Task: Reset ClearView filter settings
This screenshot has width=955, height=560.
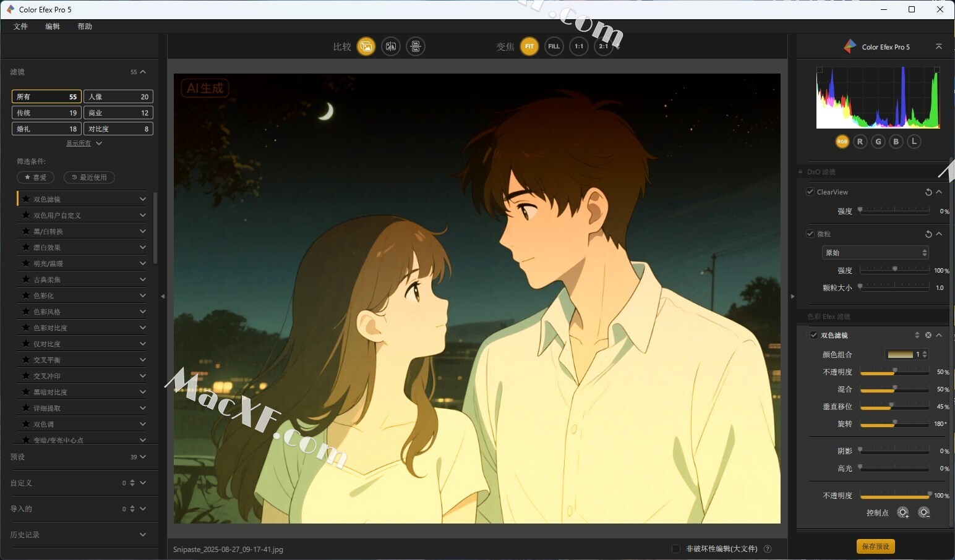Action: [928, 192]
